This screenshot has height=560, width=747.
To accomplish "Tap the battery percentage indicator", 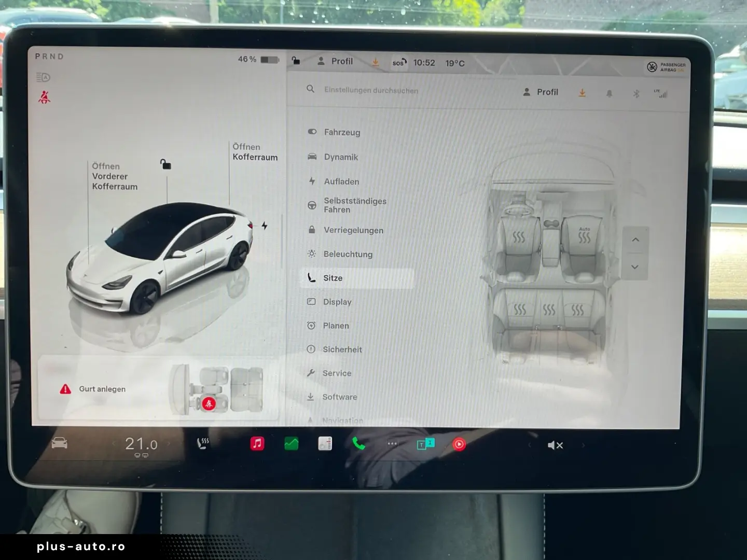I will (x=258, y=60).
